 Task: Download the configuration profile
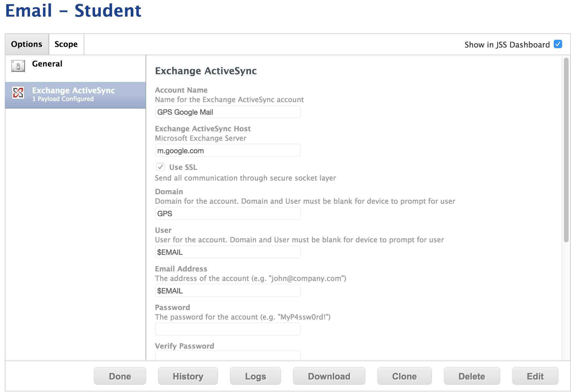point(329,376)
